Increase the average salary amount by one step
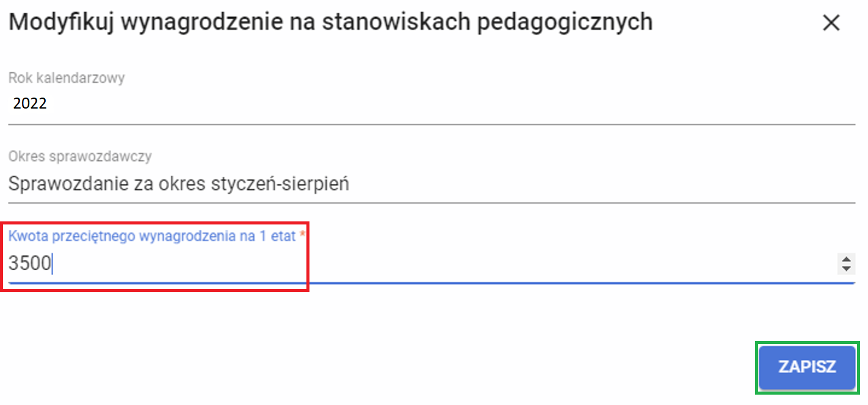868x405 pixels. [846, 259]
